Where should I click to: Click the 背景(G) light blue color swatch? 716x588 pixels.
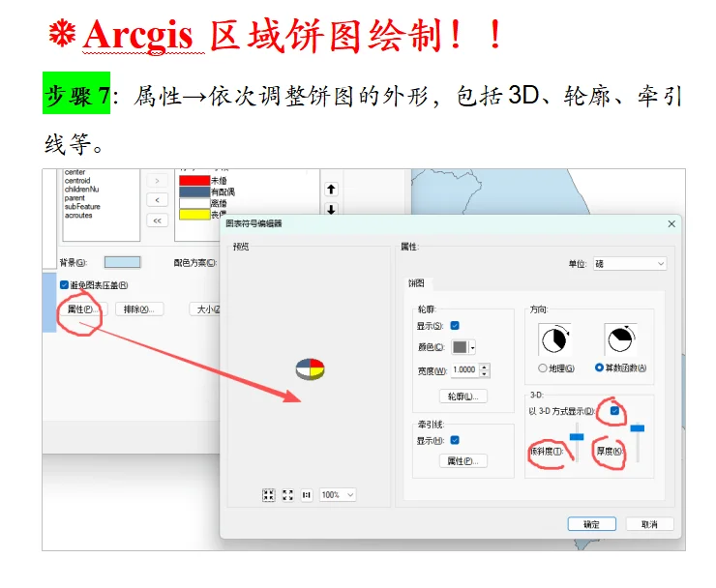tap(122, 262)
